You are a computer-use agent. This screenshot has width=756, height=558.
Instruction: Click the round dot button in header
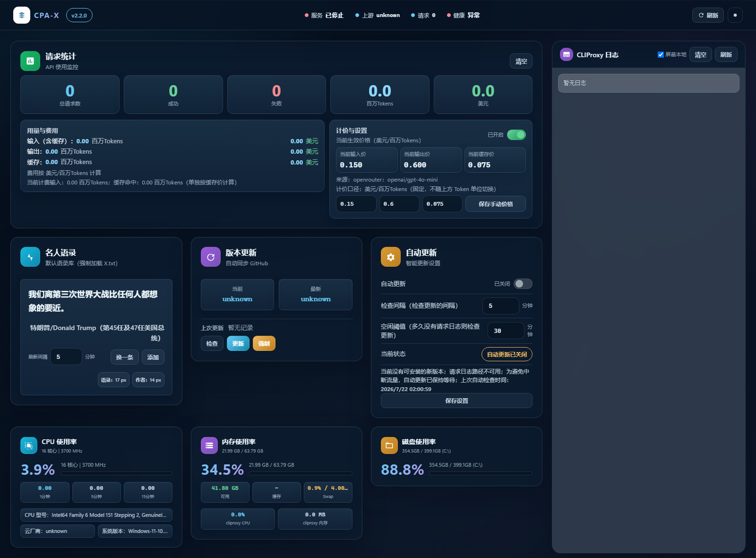pos(735,15)
